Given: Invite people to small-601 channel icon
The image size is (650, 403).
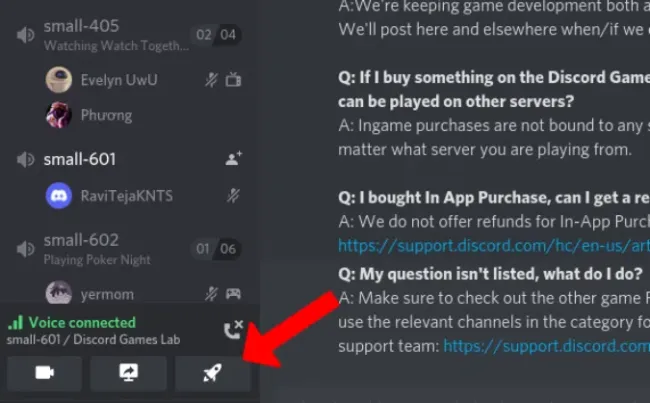Looking at the screenshot, I should click(x=233, y=159).
